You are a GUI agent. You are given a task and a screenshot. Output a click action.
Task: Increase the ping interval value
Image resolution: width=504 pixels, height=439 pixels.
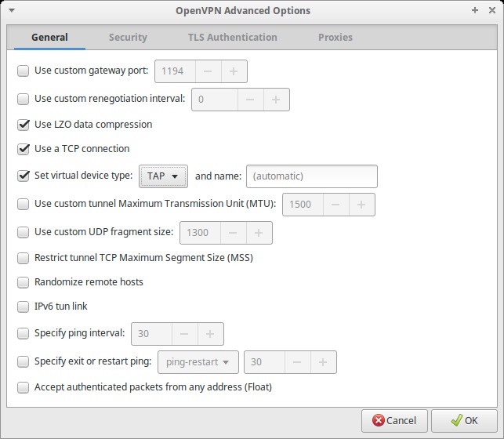(x=211, y=334)
